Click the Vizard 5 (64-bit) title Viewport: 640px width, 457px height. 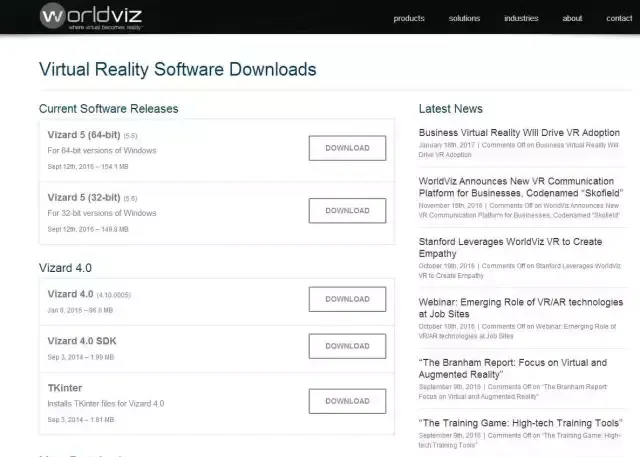click(x=84, y=135)
